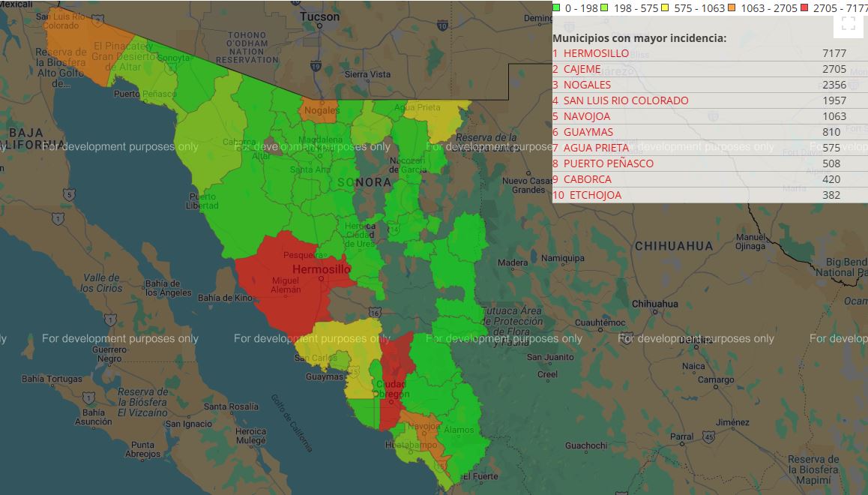This screenshot has height=495, width=868.
Task: Pick AGUA PRIETA in the list
Action: click(596, 148)
